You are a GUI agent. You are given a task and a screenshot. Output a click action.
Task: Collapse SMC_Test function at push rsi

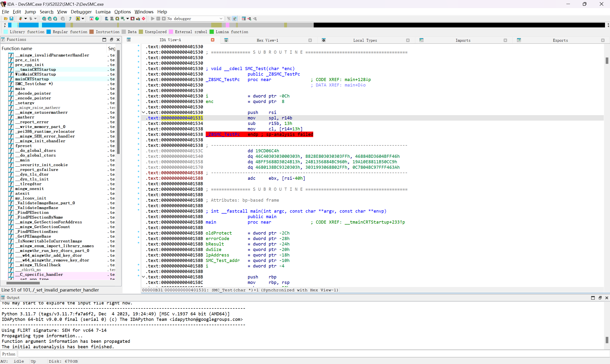pyautogui.click(x=144, y=112)
